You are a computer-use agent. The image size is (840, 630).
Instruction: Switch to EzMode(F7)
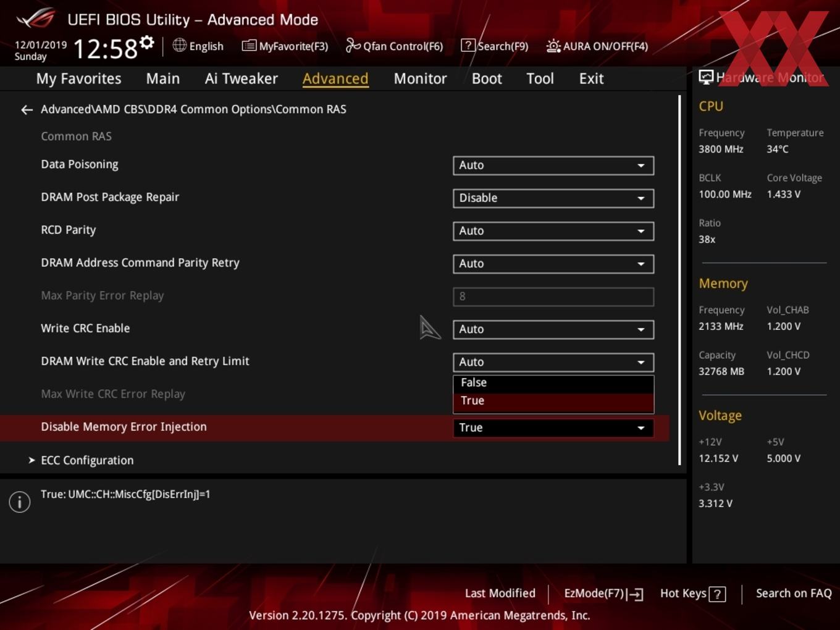click(603, 594)
